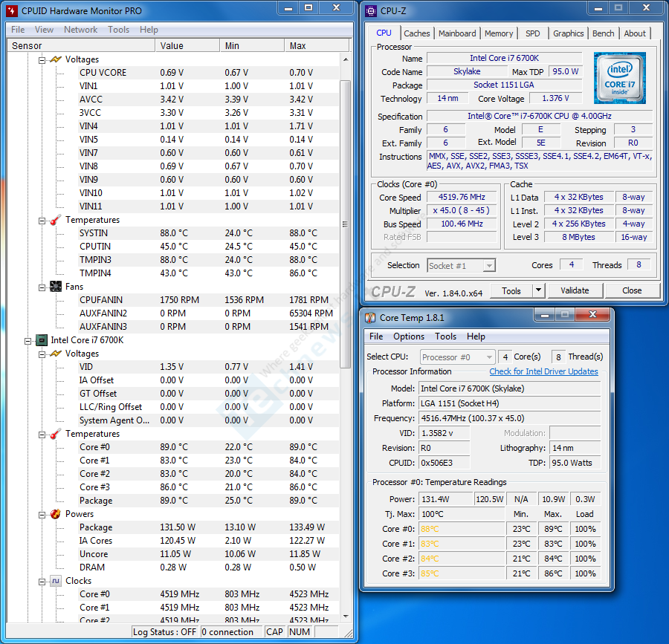Click the Fans category fan icon
This screenshot has height=644, width=669.
point(56,287)
